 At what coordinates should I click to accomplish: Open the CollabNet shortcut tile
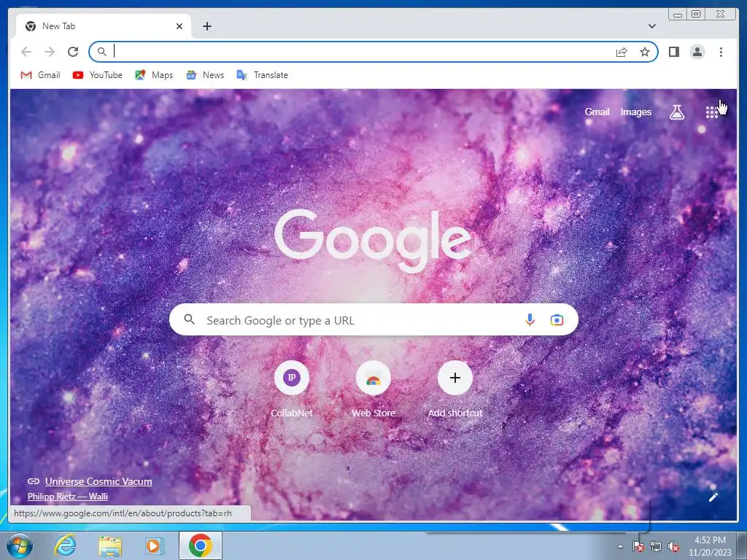[292, 389]
